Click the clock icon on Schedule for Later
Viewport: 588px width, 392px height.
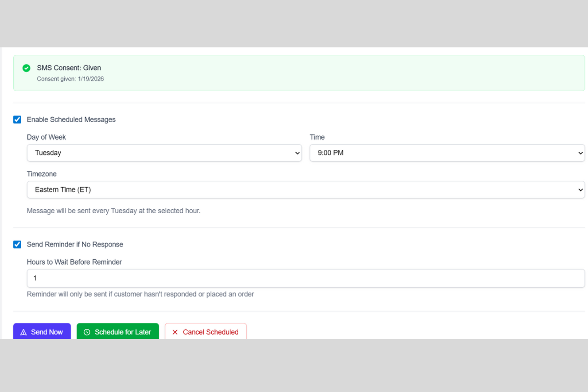tap(87, 332)
